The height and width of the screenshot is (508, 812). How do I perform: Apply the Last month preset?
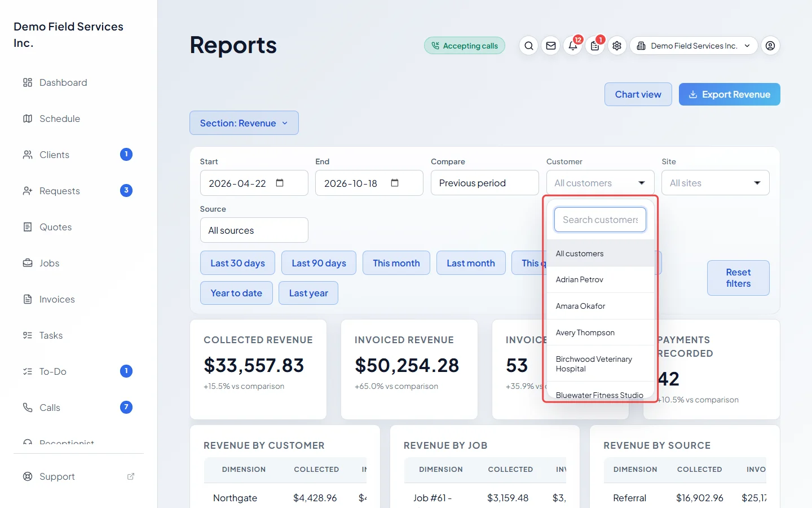[471, 263]
